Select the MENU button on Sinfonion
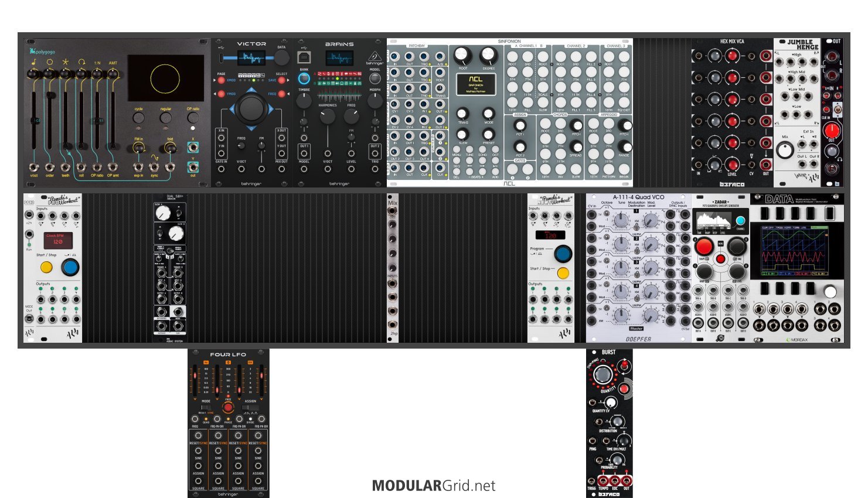The width and height of the screenshot is (868, 498). (x=456, y=150)
